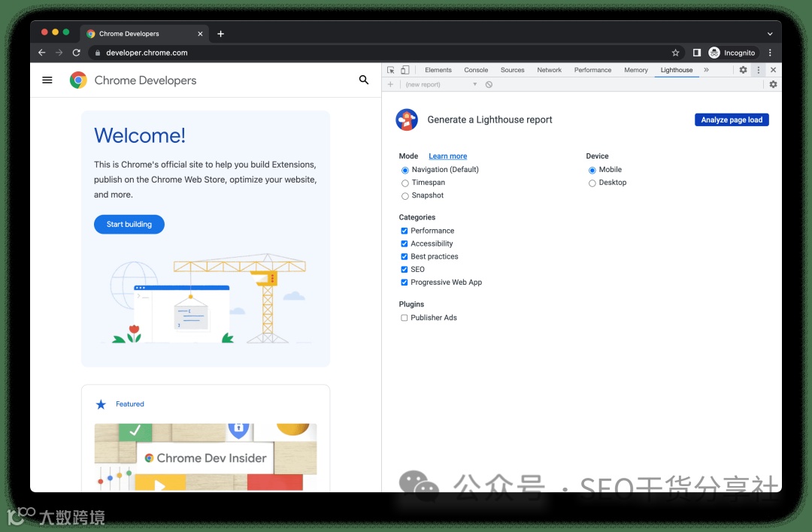
Task: Open DevTools customize three-dot menu
Action: coord(759,70)
